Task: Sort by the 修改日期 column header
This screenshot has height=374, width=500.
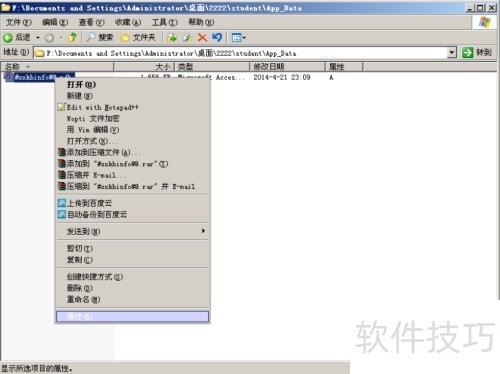Action: tap(287, 67)
